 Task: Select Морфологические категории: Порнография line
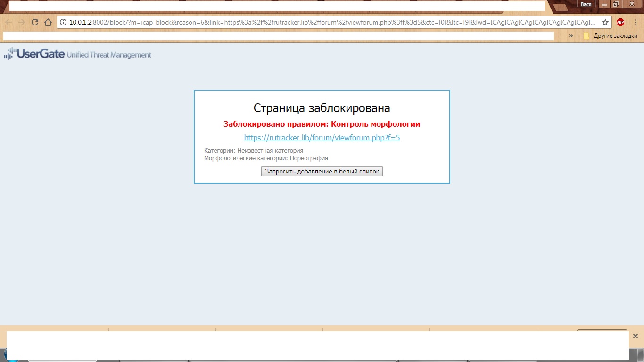coord(266,158)
